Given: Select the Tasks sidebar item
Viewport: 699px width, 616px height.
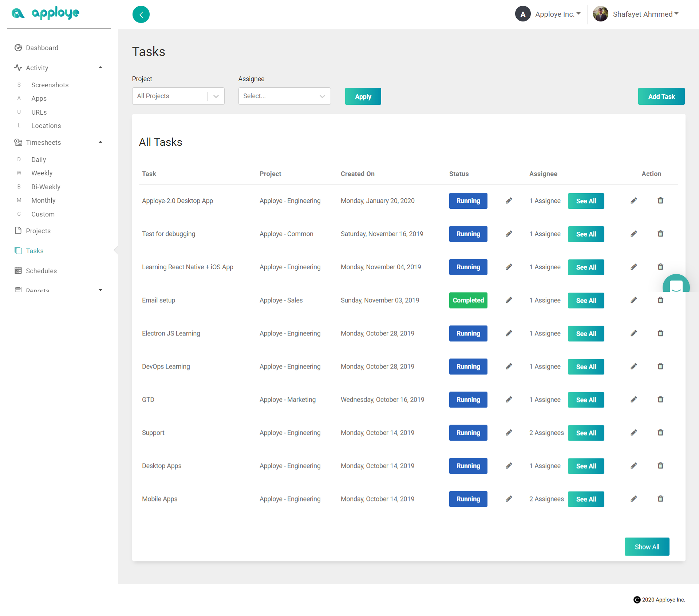Looking at the screenshot, I should pos(29,251).
